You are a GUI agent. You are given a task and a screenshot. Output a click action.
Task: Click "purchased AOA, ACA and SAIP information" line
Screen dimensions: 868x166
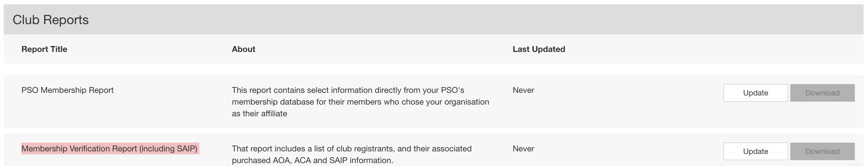coord(312,160)
